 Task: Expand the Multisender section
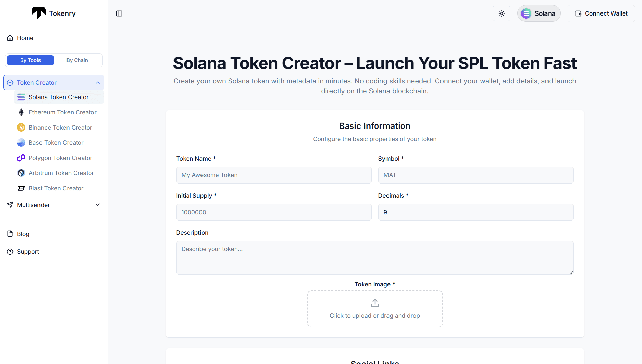(98, 205)
